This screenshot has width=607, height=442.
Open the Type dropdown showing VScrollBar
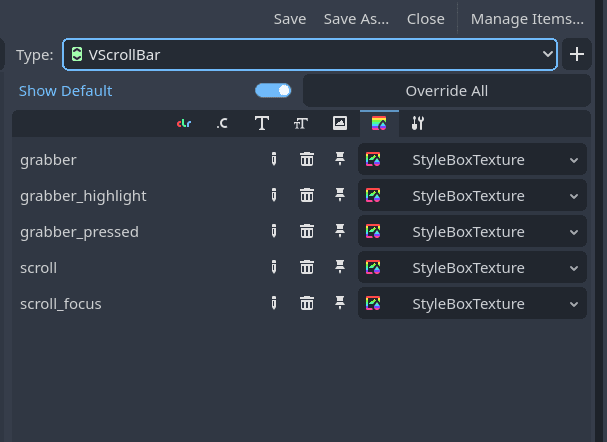[x=310, y=54]
